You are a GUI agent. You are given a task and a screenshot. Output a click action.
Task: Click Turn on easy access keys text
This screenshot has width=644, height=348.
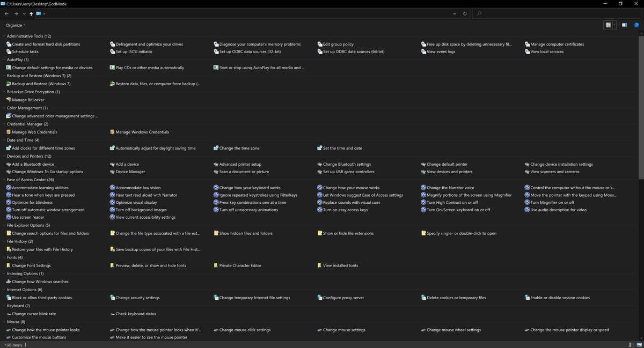pos(346,210)
